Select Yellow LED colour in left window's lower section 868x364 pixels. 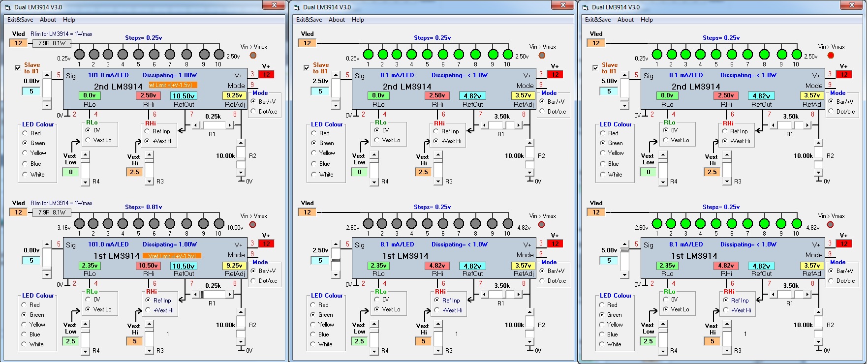[x=24, y=324]
